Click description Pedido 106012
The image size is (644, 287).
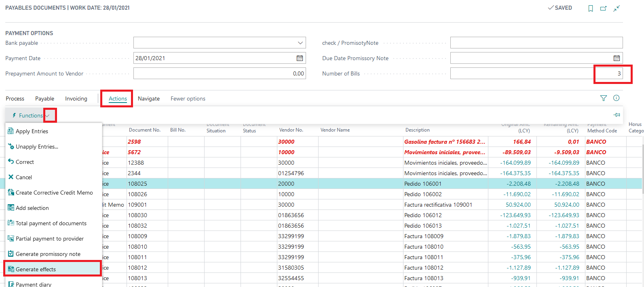423,215
